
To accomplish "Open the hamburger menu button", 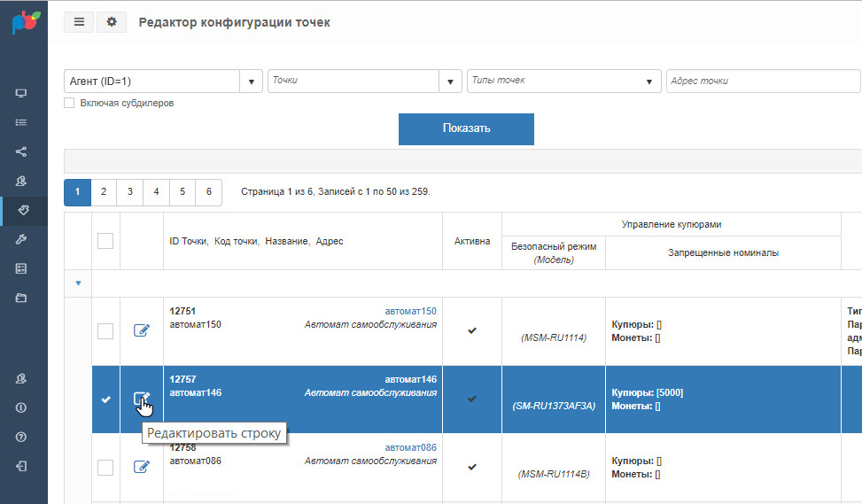I will 79,22.
